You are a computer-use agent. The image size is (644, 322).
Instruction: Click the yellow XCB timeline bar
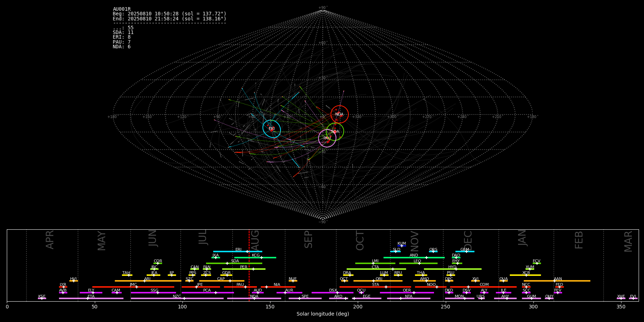coord(525,275)
